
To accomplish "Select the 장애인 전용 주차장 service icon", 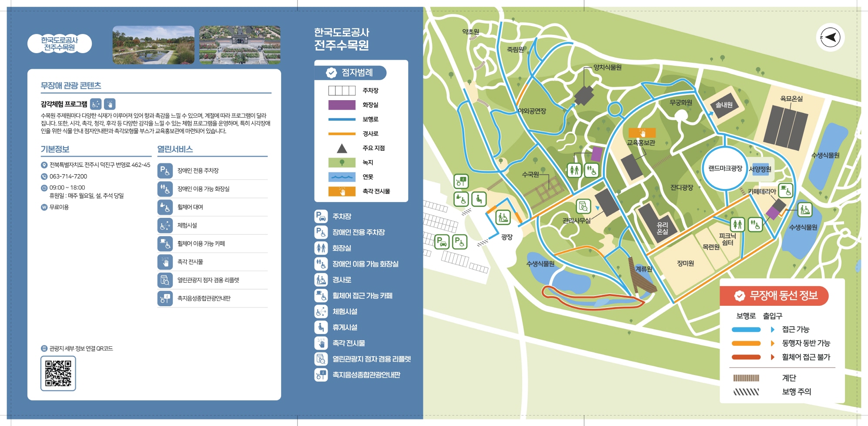I will (x=165, y=171).
